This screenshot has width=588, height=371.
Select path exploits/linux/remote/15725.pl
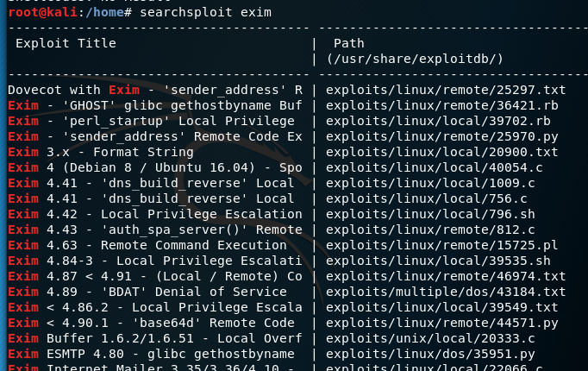coord(441,245)
